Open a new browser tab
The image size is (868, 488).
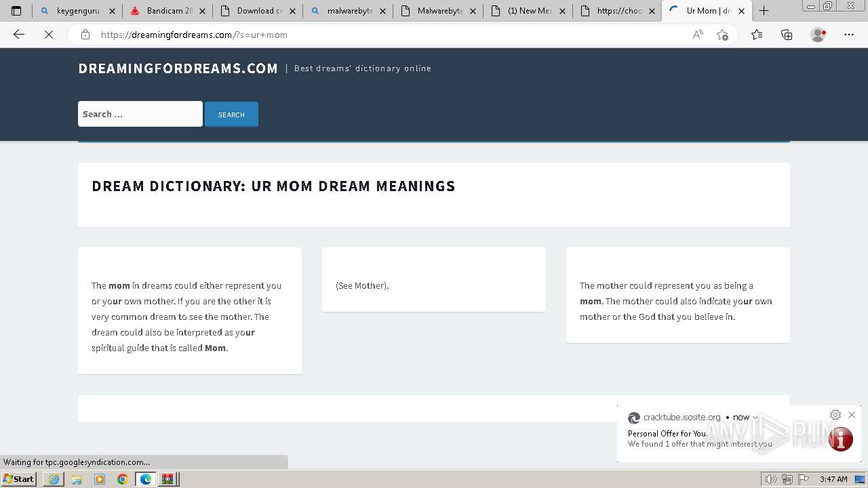tap(764, 11)
